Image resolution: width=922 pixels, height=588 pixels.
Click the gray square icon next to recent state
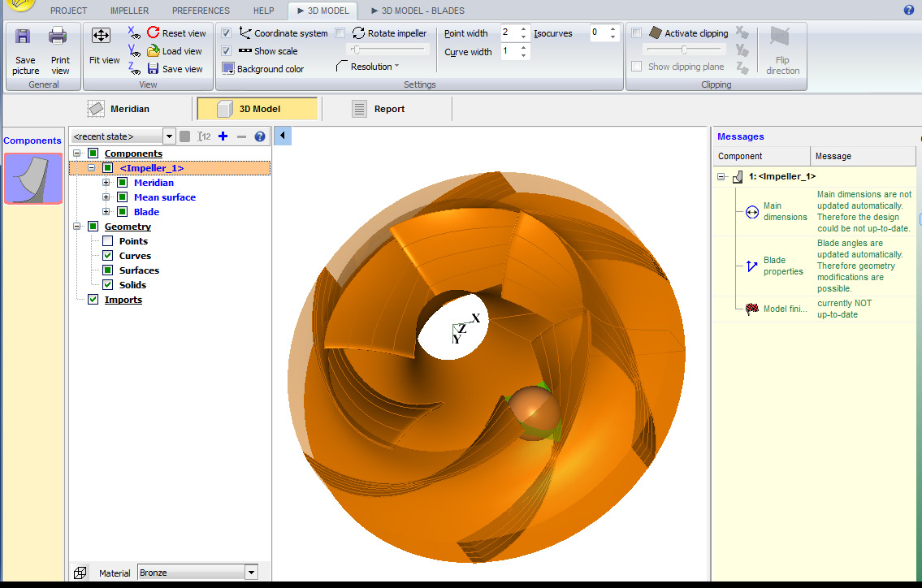pos(184,136)
